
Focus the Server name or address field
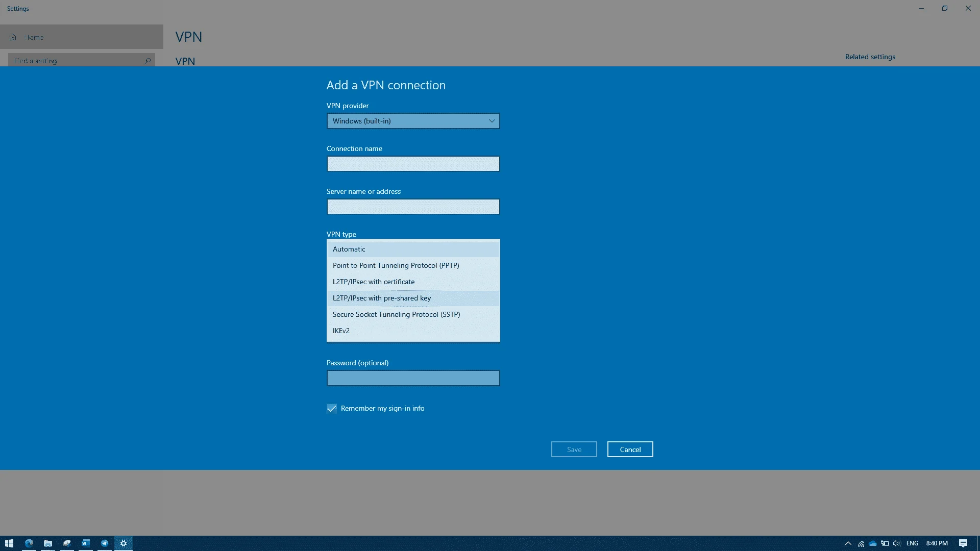[x=413, y=207]
